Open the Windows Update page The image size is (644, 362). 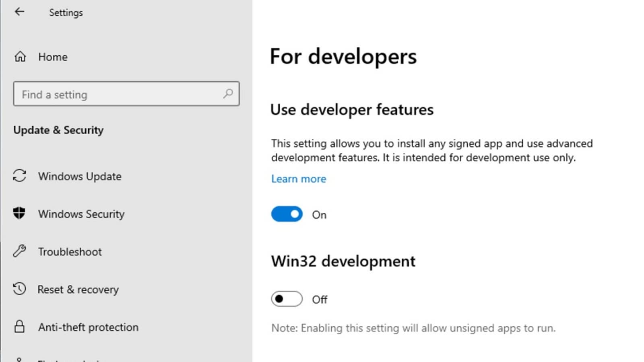coord(80,176)
